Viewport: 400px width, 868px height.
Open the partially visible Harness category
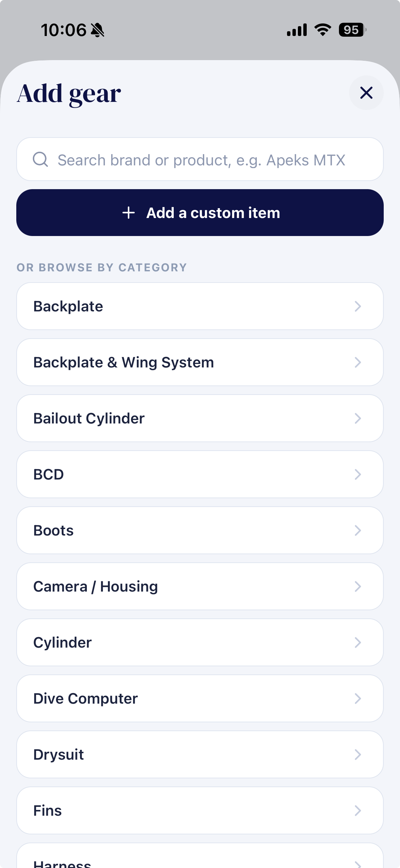200,855
